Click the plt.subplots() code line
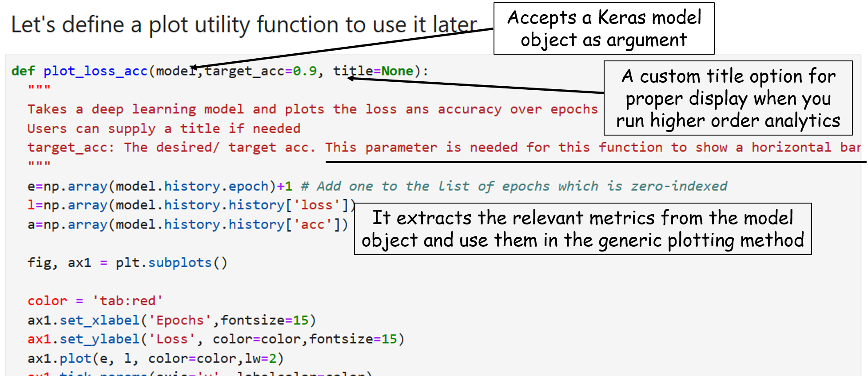The width and height of the screenshot is (868, 376). pyautogui.click(x=127, y=263)
